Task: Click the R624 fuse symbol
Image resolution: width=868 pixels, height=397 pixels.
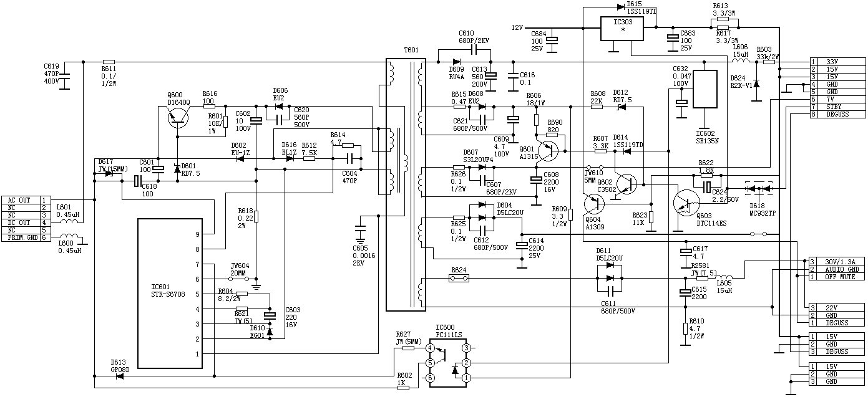Action: click(x=458, y=279)
